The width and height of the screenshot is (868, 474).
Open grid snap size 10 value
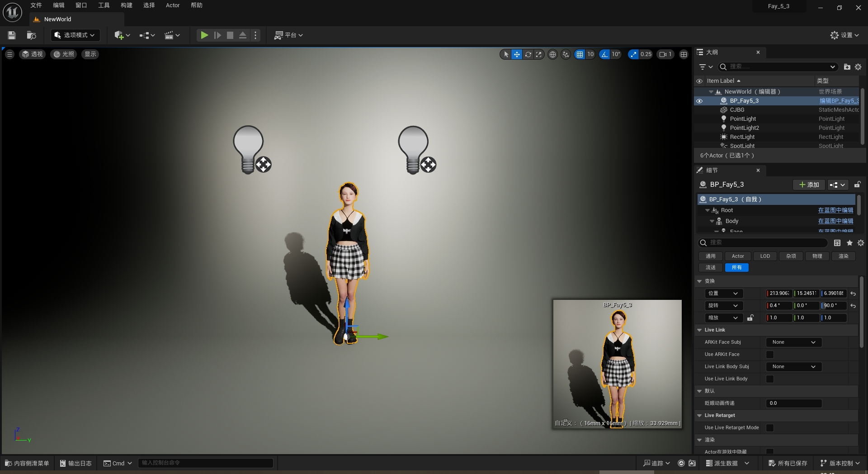click(x=590, y=54)
